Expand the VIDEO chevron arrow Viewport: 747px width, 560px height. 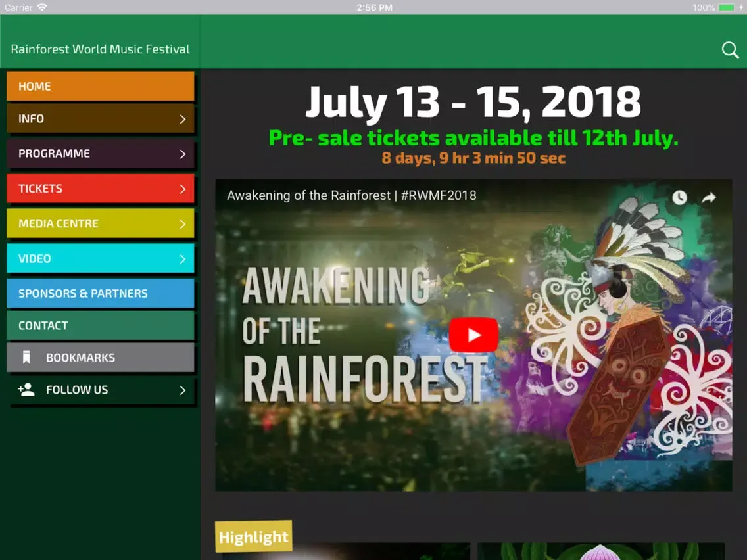(182, 259)
